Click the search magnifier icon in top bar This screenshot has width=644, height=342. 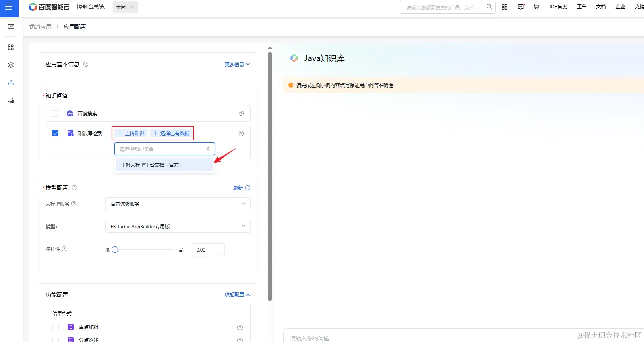tap(489, 7)
